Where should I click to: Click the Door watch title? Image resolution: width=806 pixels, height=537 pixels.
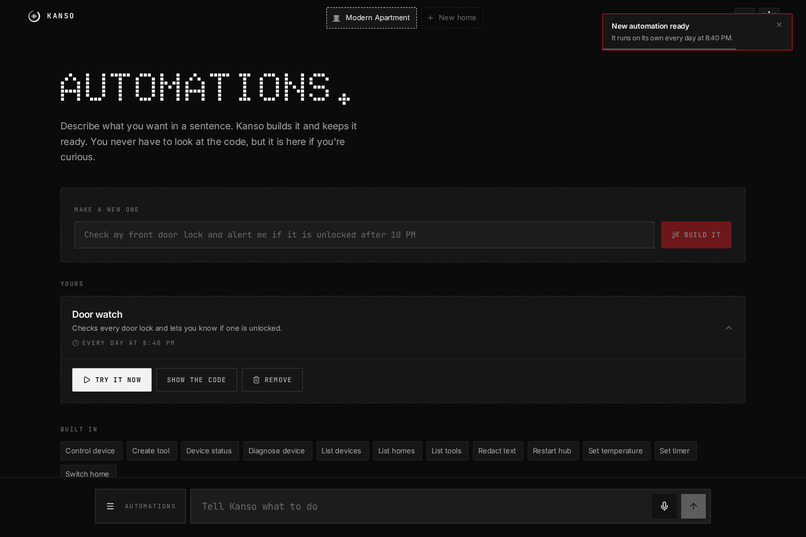point(97,314)
